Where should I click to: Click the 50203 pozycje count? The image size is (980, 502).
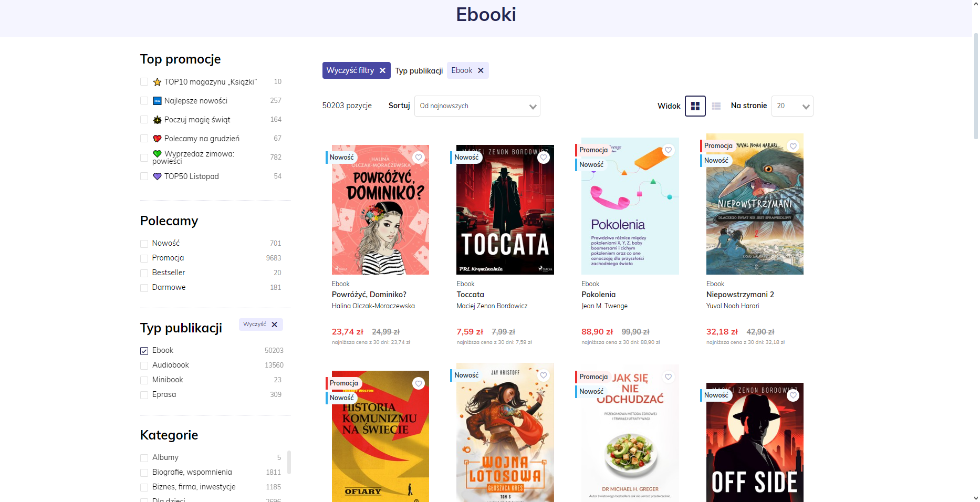pyautogui.click(x=347, y=106)
